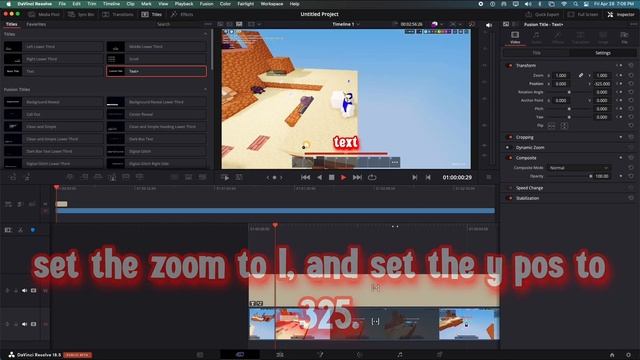
Task: Toggle the Dynamic Zoom enable switch
Action: click(x=508, y=147)
